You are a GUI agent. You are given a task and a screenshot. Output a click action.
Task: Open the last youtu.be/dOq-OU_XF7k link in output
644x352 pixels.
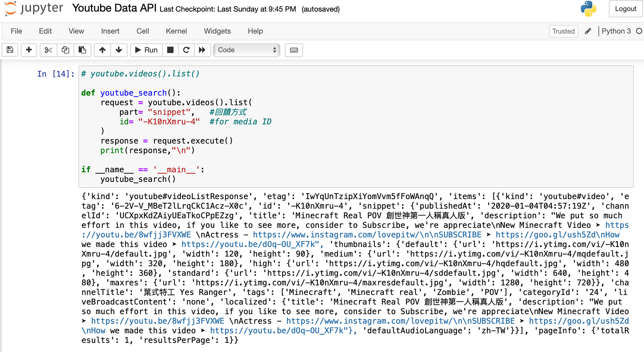pos(283,331)
